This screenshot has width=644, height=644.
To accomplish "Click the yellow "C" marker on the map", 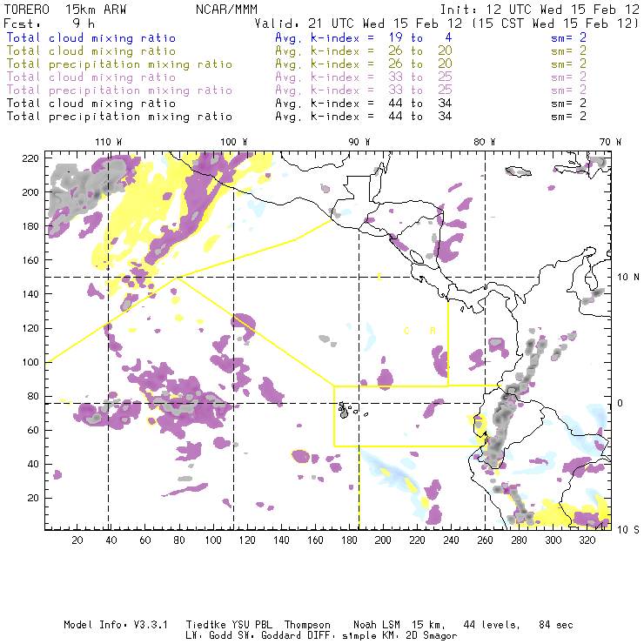I will 406,331.
